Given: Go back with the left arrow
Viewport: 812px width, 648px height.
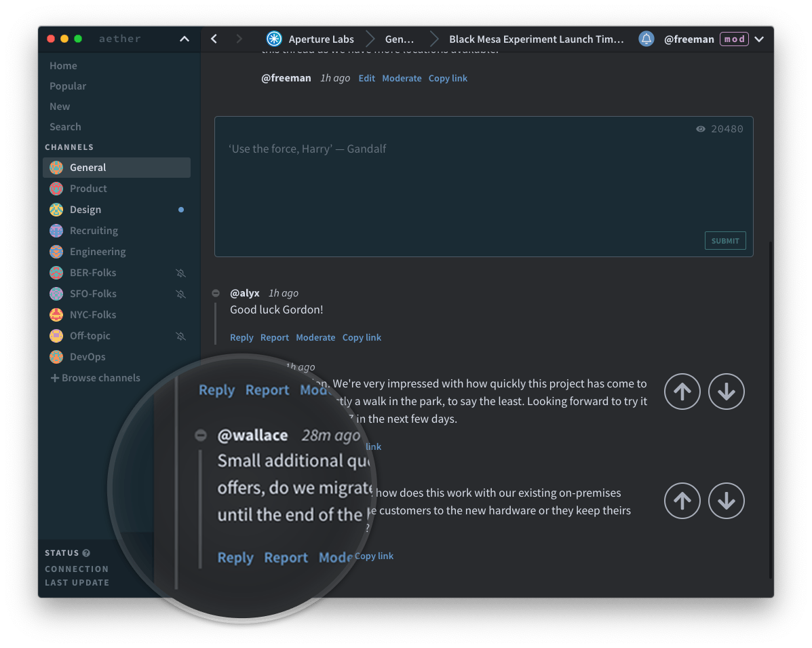Looking at the screenshot, I should tap(214, 39).
